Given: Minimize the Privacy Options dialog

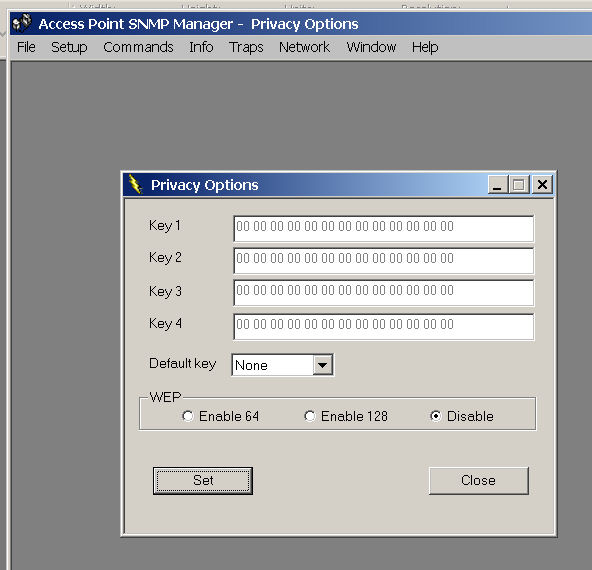Looking at the screenshot, I should (x=497, y=185).
